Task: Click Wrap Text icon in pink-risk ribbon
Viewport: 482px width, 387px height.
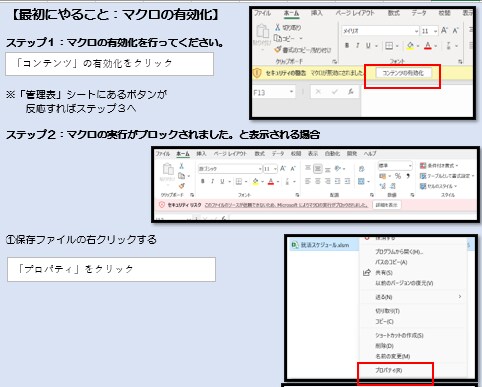Action: [361, 169]
